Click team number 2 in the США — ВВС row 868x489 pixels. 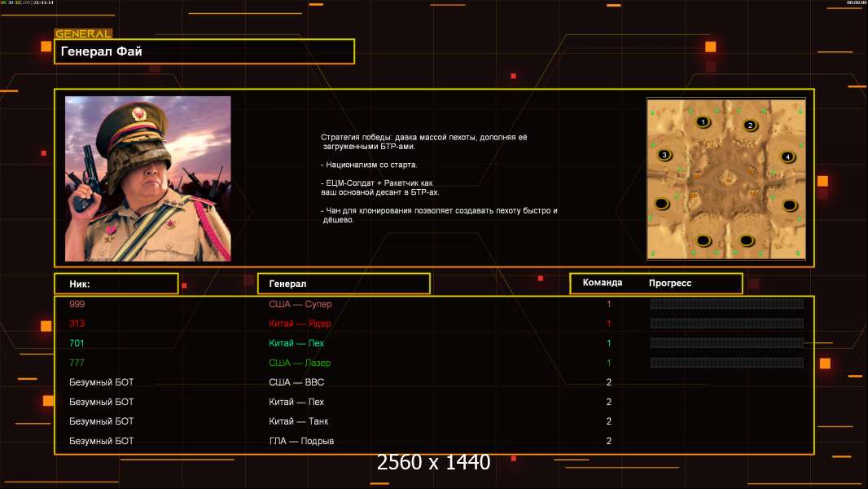tap(609, 382)
